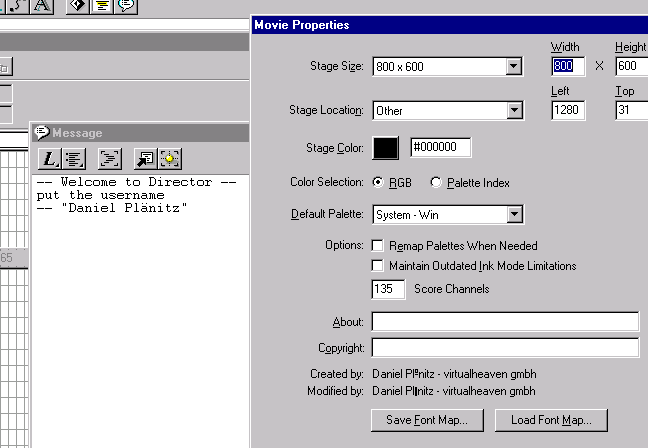Click the Save Font Map button

(x=427, y=420)
